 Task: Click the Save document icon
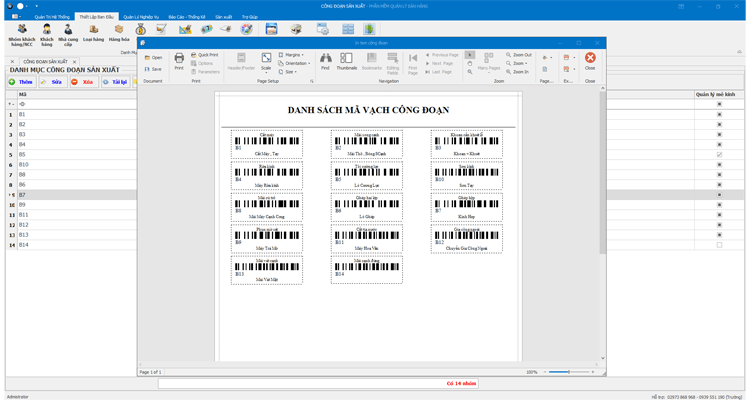pyautogui.click(x=153, y=69)
